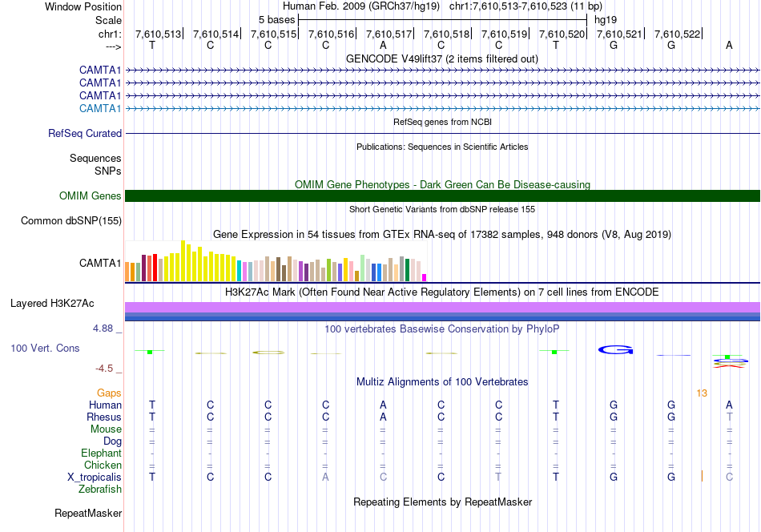Viewport: 761px width, 532px height.
Task: Click the RepeatMasker track label
Action: coord(88,513)
